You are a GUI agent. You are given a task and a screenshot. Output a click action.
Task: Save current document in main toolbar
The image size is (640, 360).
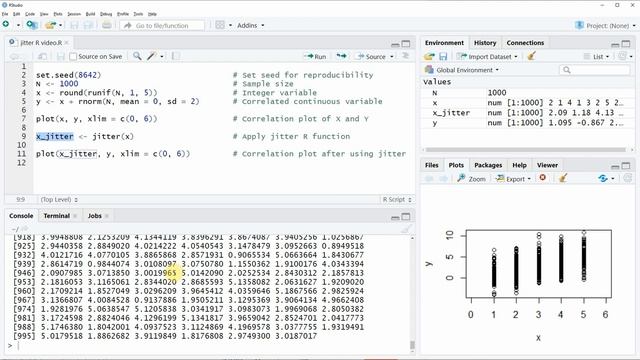coord(74,25)
